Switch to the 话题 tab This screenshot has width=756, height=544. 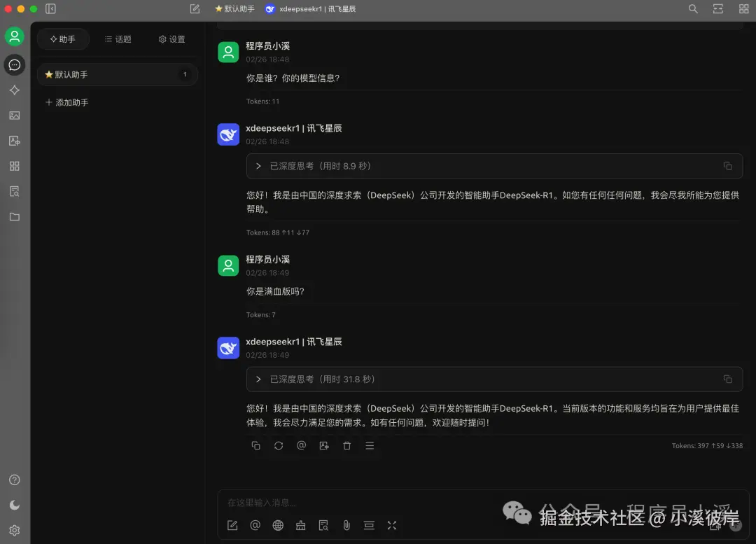click(x=118, y=39)
